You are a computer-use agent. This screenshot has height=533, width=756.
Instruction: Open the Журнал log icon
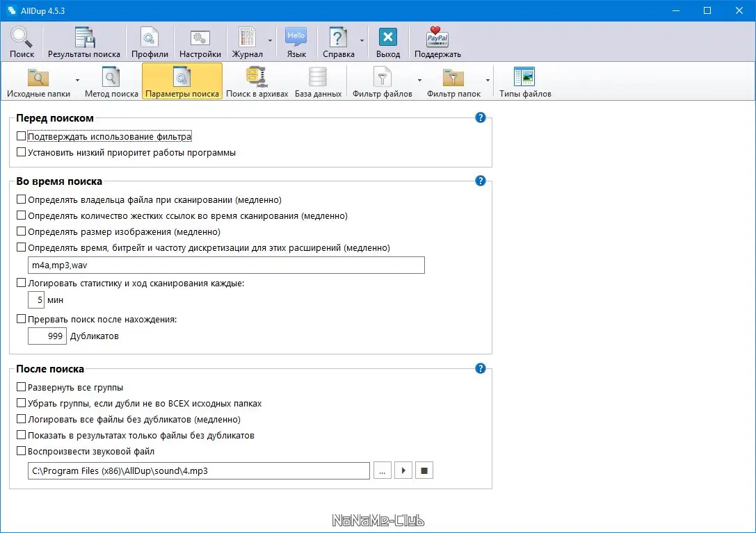tap(248, 42)
